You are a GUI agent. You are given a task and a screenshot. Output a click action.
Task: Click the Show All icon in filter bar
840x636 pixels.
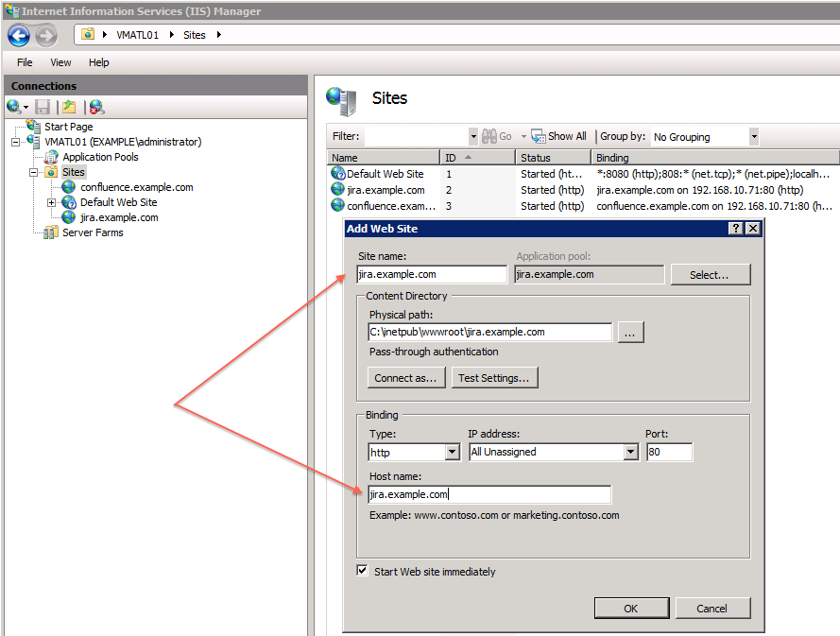click(x=539, y=136)
